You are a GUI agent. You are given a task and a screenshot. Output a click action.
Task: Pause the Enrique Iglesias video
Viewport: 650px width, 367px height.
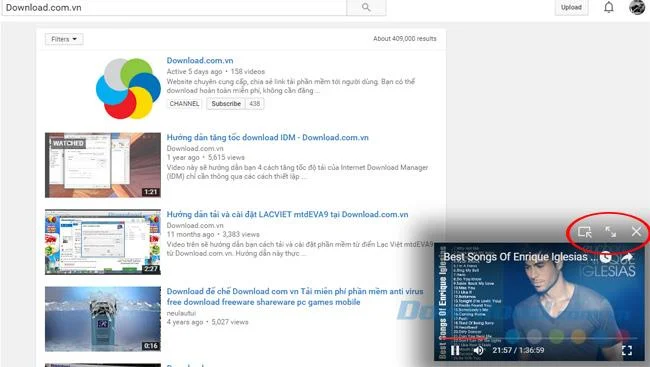[455, 350]
